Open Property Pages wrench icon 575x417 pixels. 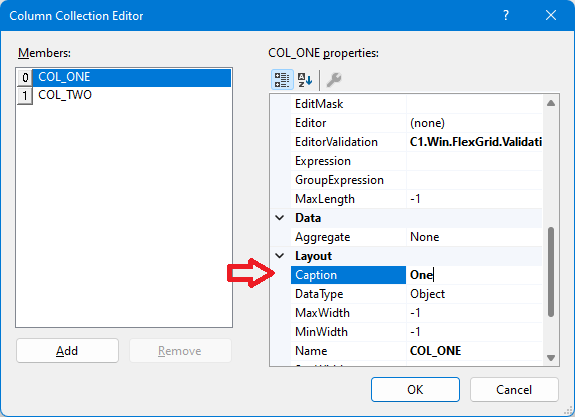click(334, 80)
